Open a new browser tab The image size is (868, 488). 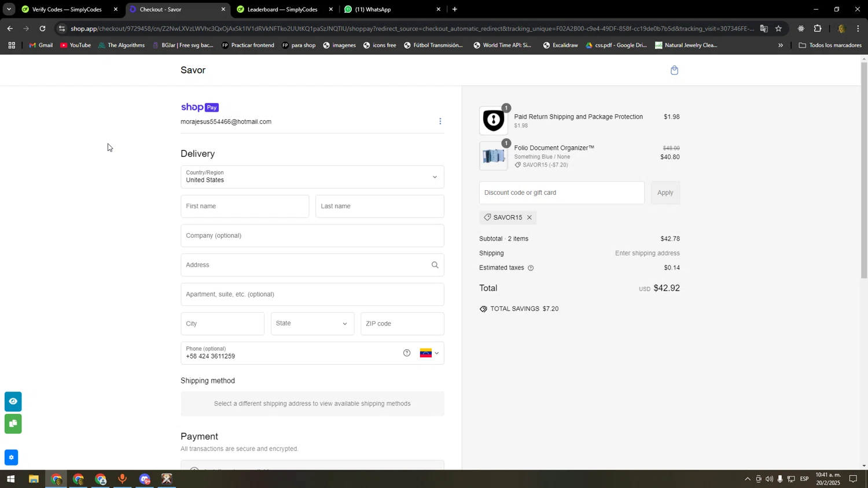(455, 9)
